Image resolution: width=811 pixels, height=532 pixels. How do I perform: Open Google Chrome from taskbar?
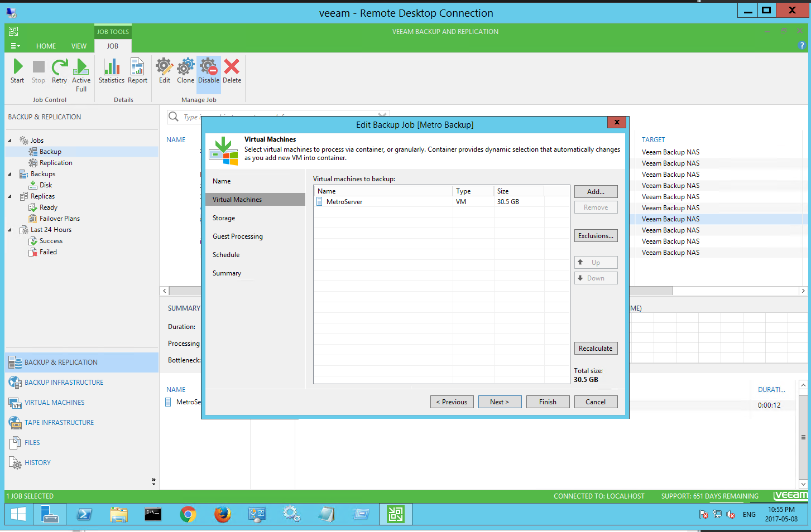[x=188, y=514]
